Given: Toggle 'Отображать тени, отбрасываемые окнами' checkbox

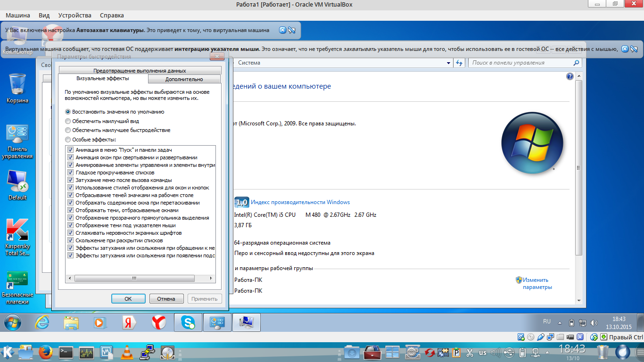Looking at the screenshot, I should point(71,210).
